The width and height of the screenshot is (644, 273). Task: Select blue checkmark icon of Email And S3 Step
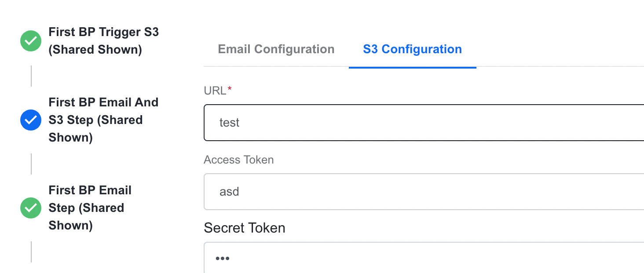click(31, 120)
